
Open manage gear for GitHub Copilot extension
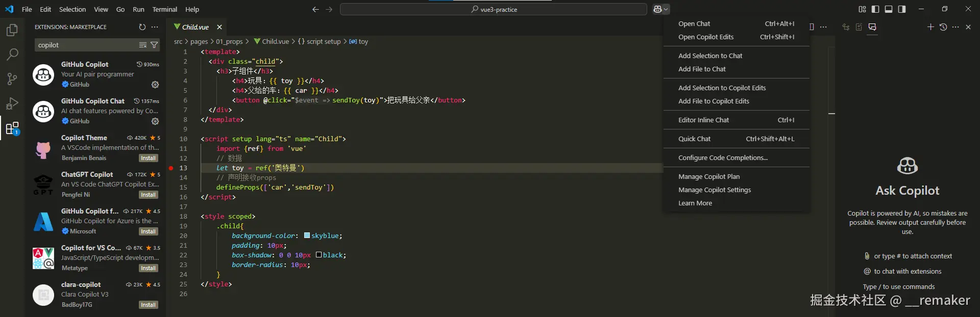pos(155,85)
